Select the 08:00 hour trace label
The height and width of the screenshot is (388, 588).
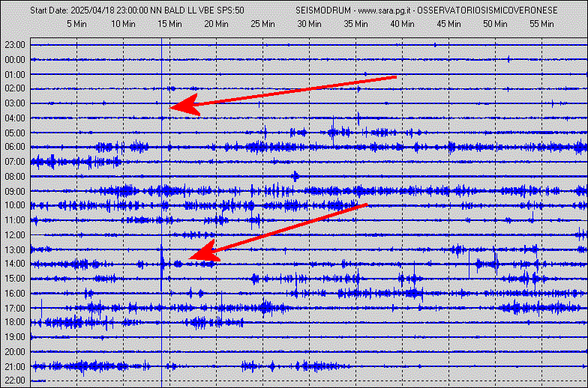(15, 177)
